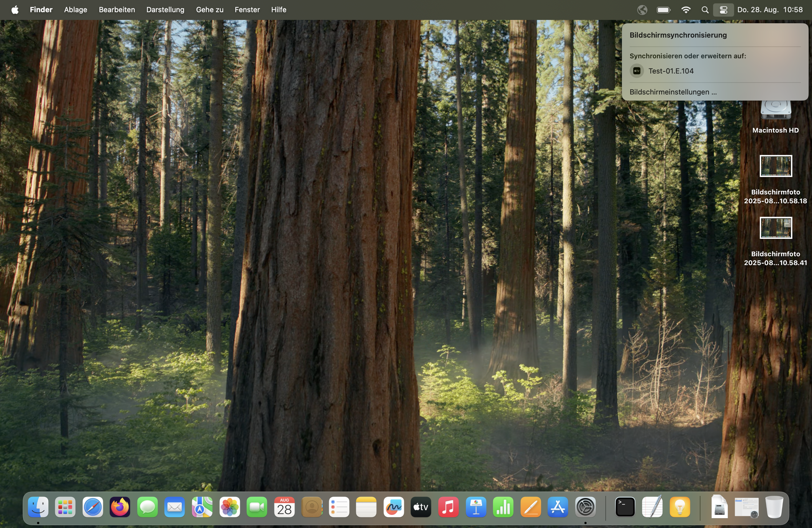Open Bildschirmeinstellungen from the popup
Screen dimensions: 812x528
[672, 92]
